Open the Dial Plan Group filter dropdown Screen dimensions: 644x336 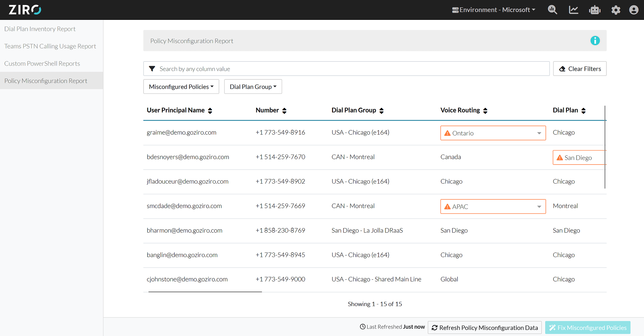253,87
